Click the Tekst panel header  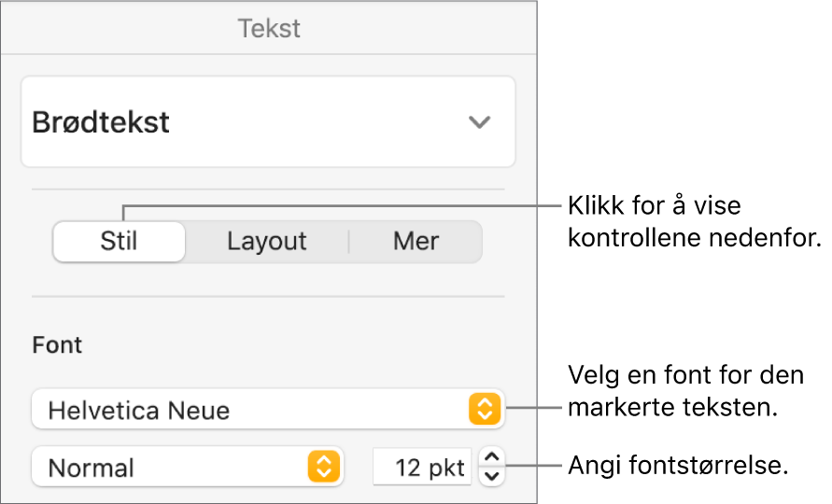pyautogui.click(x=269, y=28)
